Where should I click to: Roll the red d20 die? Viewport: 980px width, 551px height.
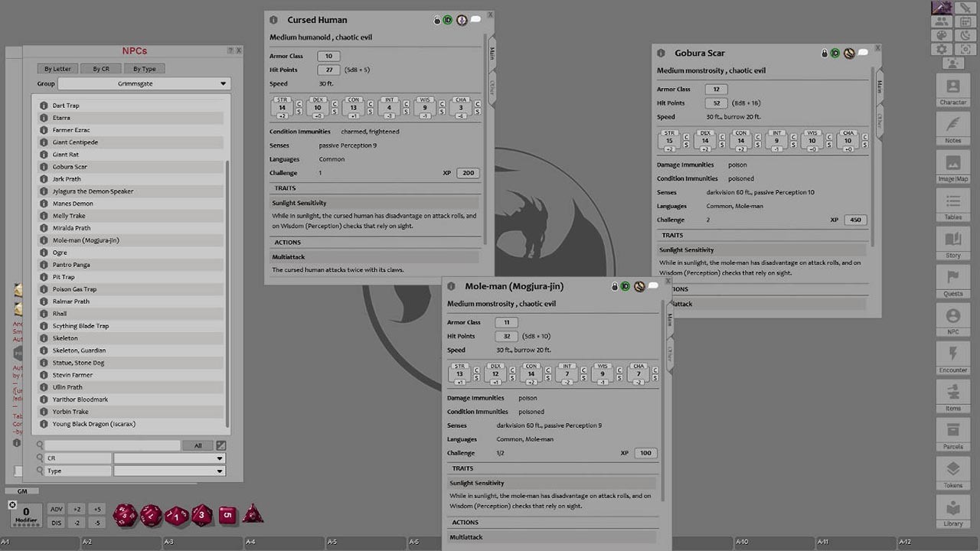pyautogui.click(x=125, y=515)
